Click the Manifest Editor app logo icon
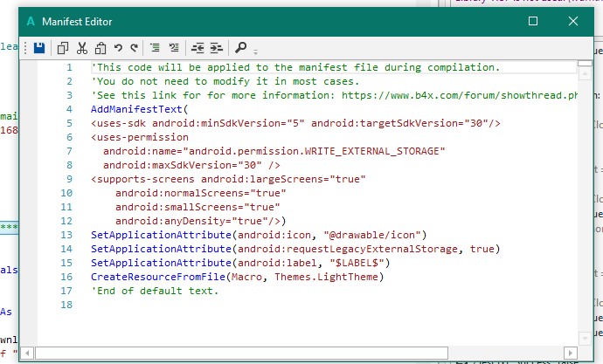 pyautogui.click(x=31, y=22)
